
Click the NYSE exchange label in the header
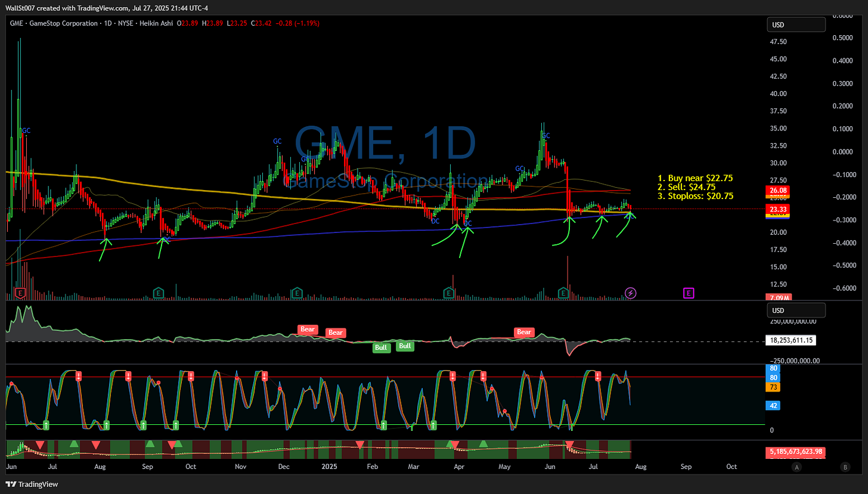[x=125, y=23]
